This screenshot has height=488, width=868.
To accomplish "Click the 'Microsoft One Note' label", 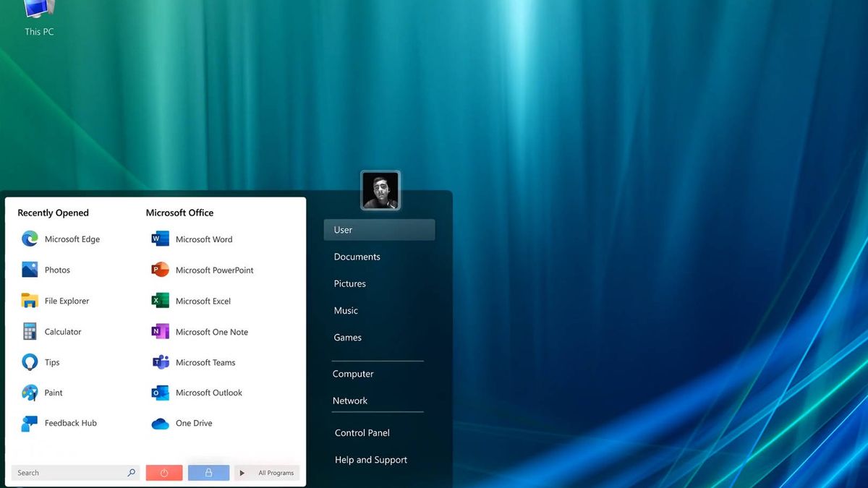I will click(x=212, y=332).
